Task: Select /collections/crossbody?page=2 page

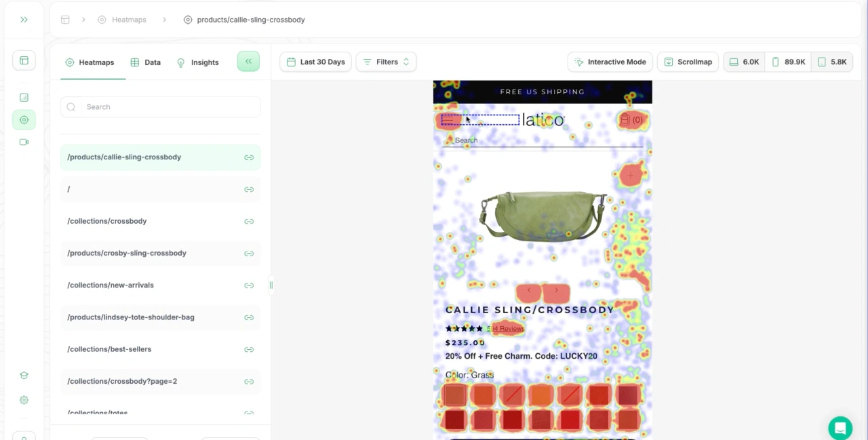Action: coord(160,381)
